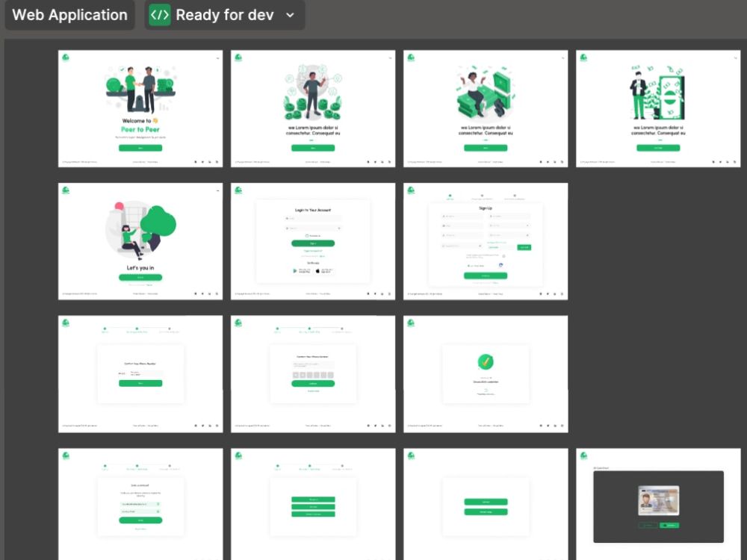The height and width of the screenshot is (560, 747).
Task: Click the first OTP code box
Action: point(295,376)
